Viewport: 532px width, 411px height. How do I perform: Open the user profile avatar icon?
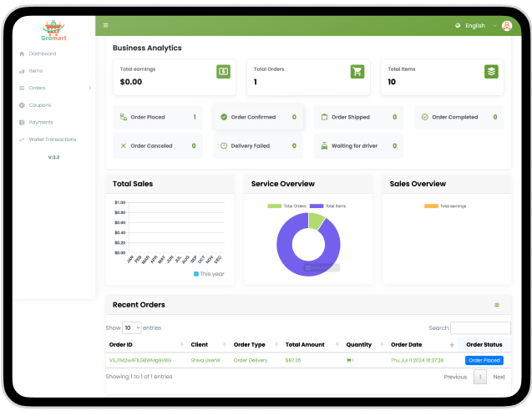click(507, 25)
